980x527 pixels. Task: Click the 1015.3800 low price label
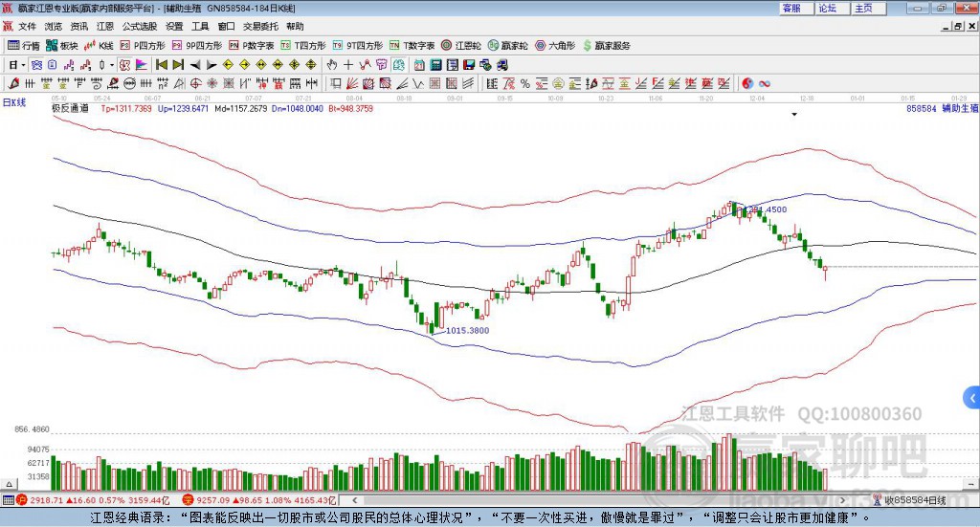[x=467, y=330]
